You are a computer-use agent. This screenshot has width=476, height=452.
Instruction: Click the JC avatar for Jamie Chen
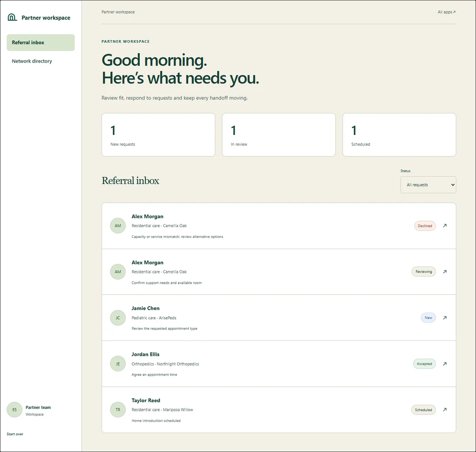(x=118, y=317)
